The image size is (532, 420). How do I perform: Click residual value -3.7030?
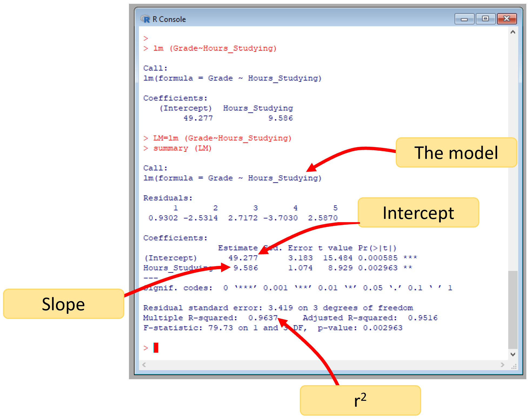(x=281, y=218)
